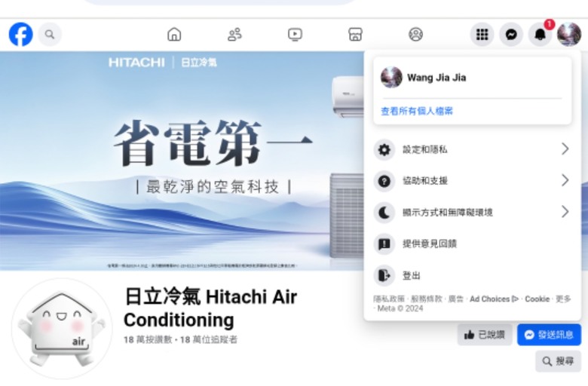Click Wang Jia Jia avatar in dropdown card
Viewport: 588px width, 386px height.
(391, 77)
